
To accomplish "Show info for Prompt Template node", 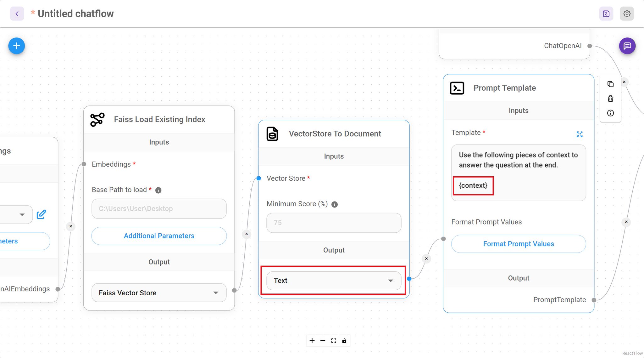I will pos(610,113).
